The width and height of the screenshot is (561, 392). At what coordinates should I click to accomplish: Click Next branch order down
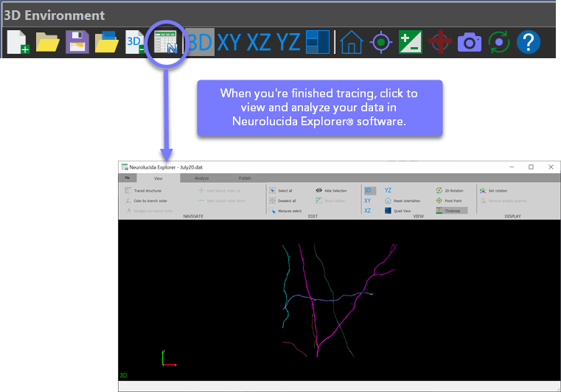coord(222,200)
